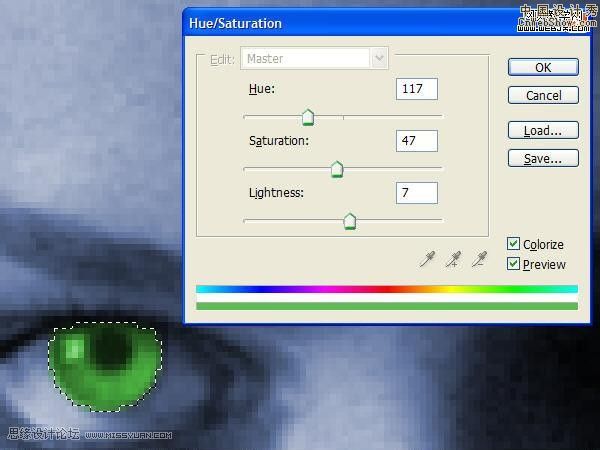Click the OK button

coord(543,67)
